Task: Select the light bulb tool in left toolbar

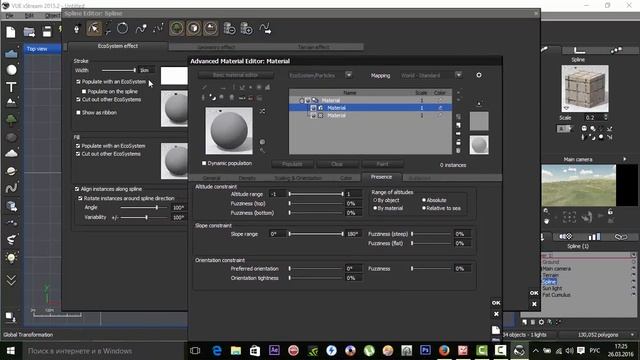Action: tap(11, 258)
